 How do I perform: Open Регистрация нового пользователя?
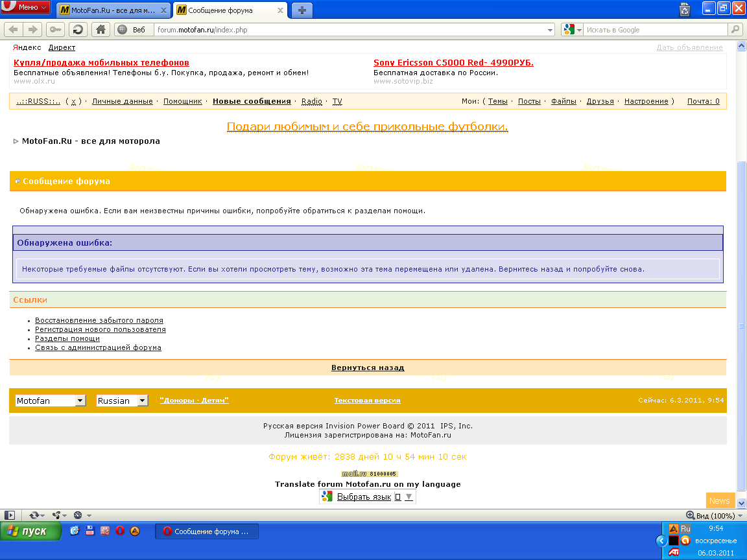tap(100, 329)
